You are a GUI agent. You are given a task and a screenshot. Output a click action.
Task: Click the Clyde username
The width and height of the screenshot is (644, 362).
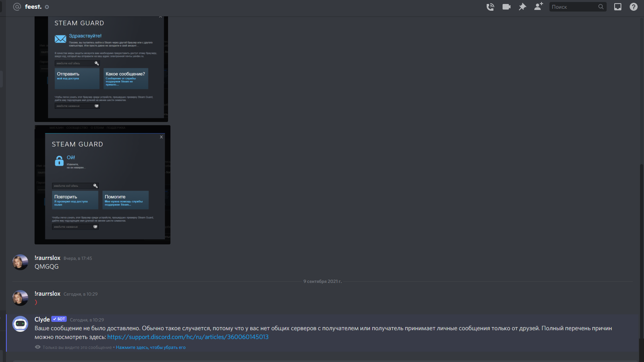click(42, 319)
